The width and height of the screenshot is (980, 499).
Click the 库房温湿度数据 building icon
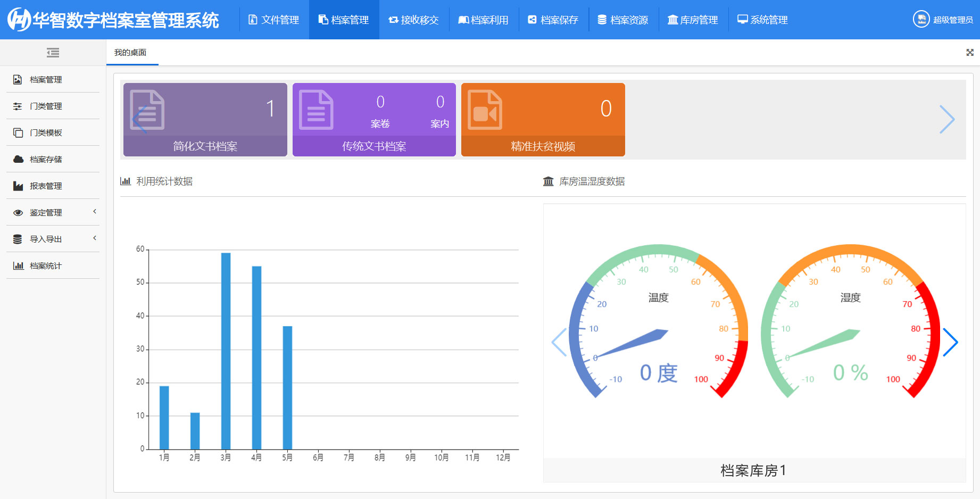[x=549, y=181]
